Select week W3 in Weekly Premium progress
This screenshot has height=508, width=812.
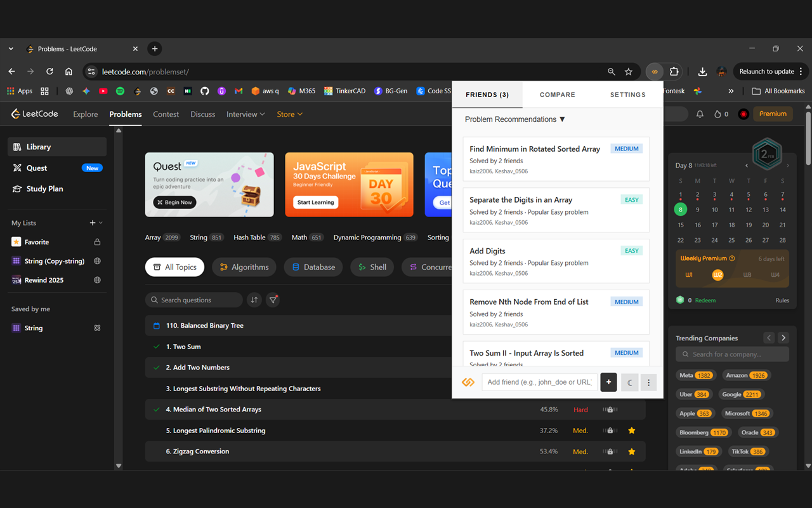pos(747,275)
